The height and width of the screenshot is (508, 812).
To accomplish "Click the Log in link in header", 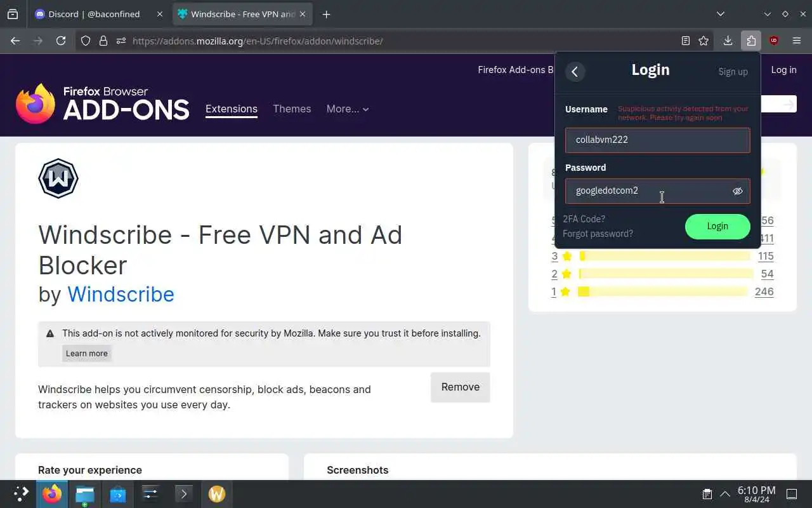I will (x=783, y=70).
